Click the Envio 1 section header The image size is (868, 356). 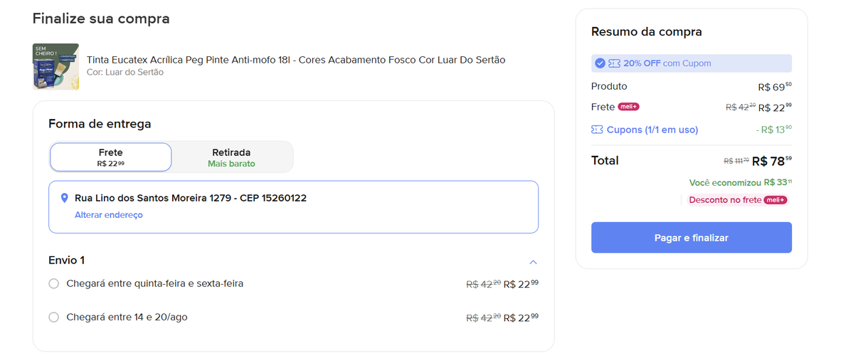293,261
